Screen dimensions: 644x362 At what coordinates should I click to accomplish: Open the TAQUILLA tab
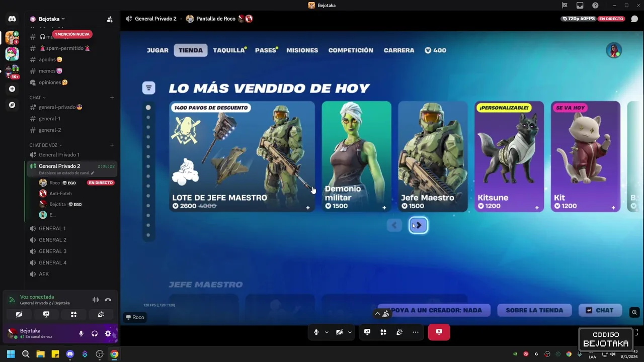[x=229, y=50]
